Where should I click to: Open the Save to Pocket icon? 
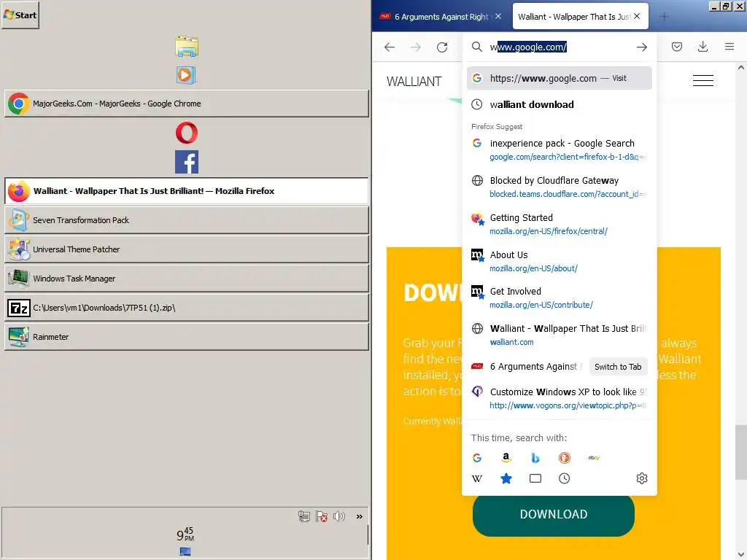pos(677,47)
